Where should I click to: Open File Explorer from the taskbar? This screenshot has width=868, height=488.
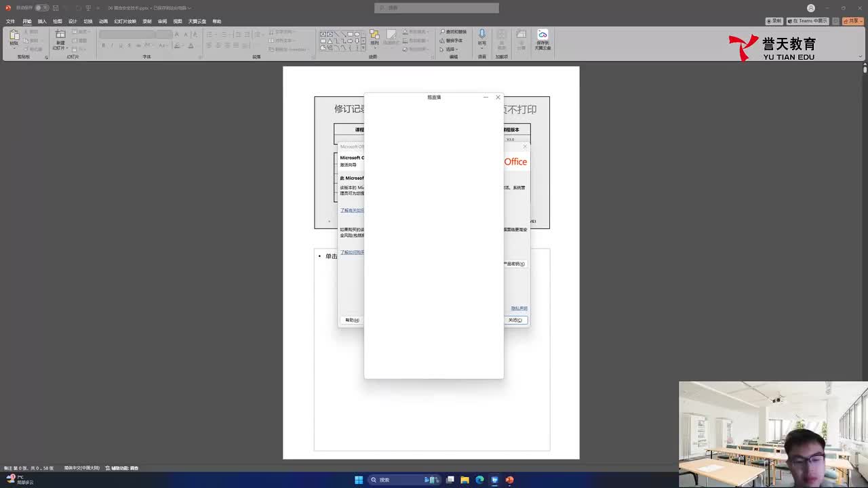tap(465, 480)
